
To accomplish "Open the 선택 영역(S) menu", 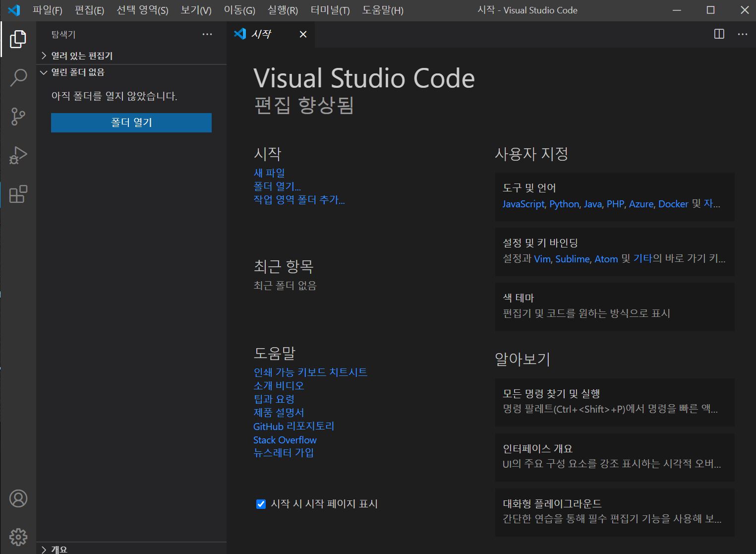I will click(142, 10).
